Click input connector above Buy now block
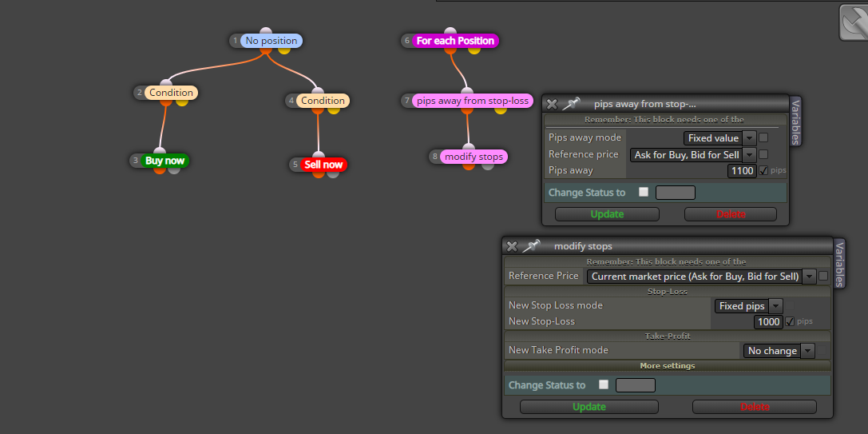The image size is (868, 434). pyautogui.click(x=160, y=151)
